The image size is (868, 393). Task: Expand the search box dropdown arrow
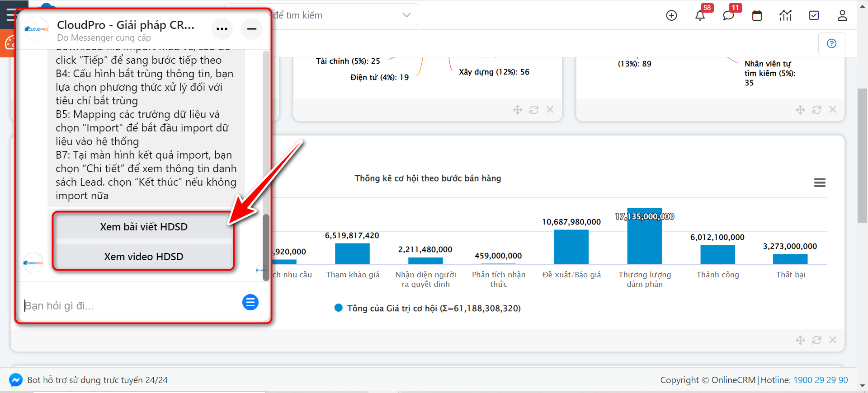[406, 15]
